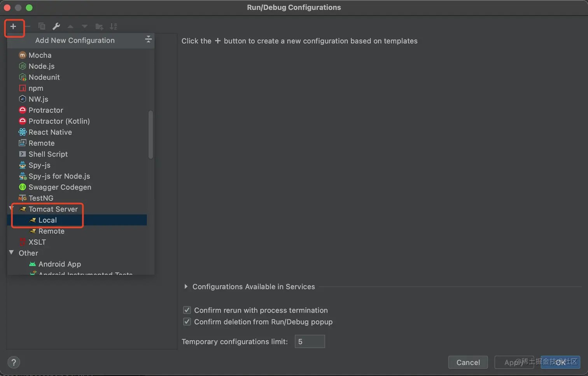Select the NW.js icon
This screenshot has width=588, height=376.
(23, 99)
